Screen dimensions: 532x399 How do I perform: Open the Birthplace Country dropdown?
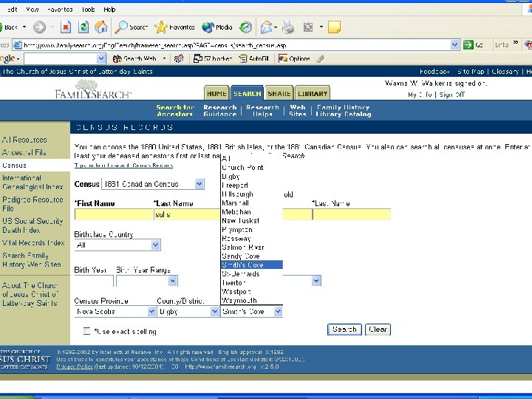click(x=155, y=245)
